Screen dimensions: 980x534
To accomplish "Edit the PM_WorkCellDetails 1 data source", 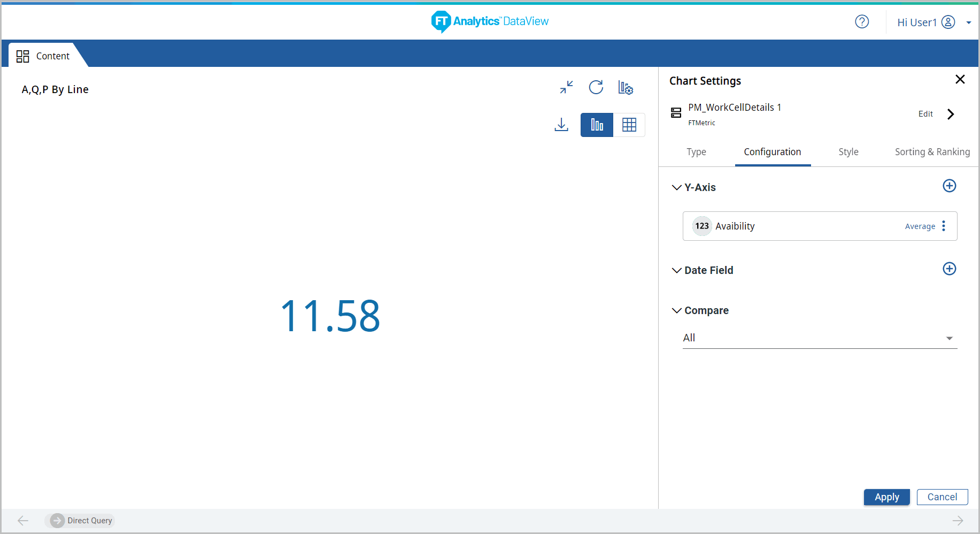I will (x=925, y=114).
